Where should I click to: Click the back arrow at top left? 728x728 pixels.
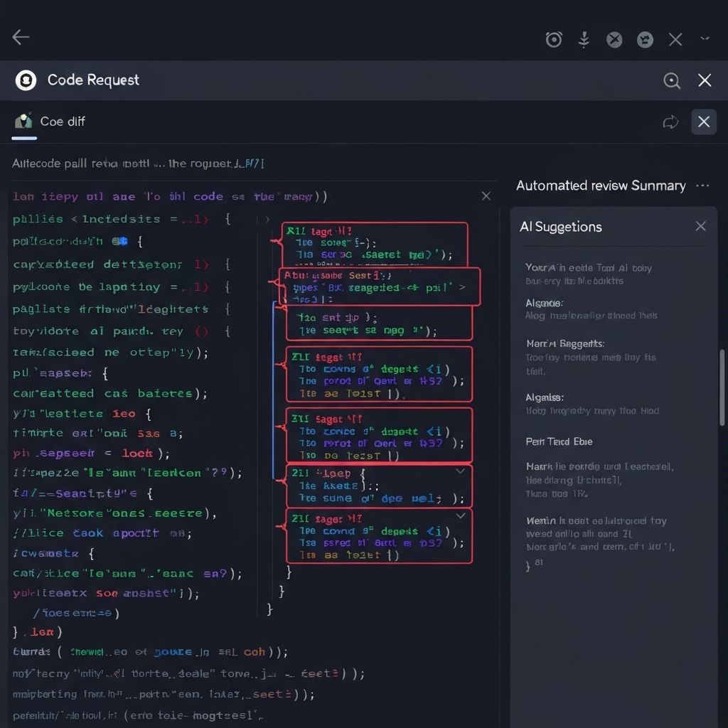[21, 37]
